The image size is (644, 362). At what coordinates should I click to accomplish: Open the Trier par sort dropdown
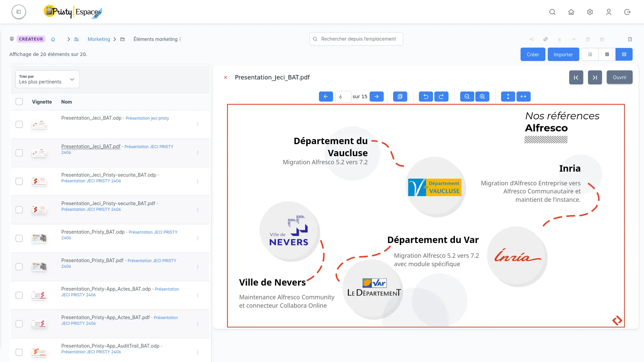point(47,79)
